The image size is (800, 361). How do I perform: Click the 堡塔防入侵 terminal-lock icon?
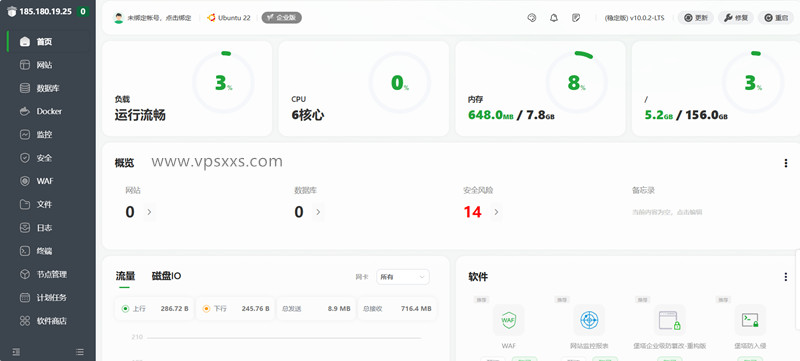pyautogui.click(x=750, y=320)
